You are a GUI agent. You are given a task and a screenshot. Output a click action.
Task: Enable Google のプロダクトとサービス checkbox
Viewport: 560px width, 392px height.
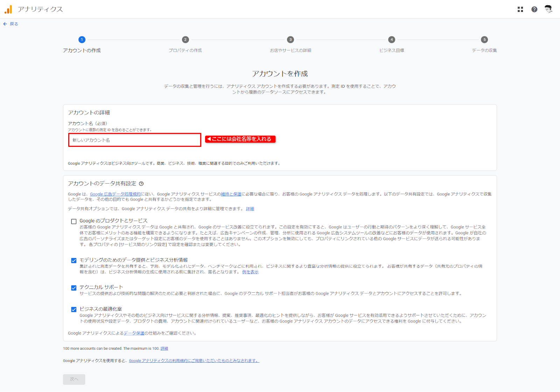tap(74, 221)
